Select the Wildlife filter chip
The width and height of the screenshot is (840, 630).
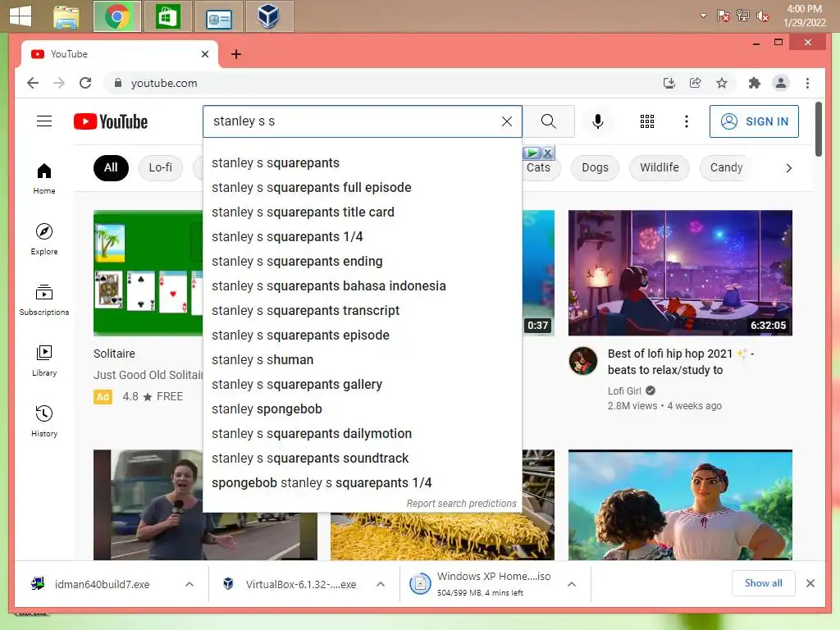pos(659,167)
